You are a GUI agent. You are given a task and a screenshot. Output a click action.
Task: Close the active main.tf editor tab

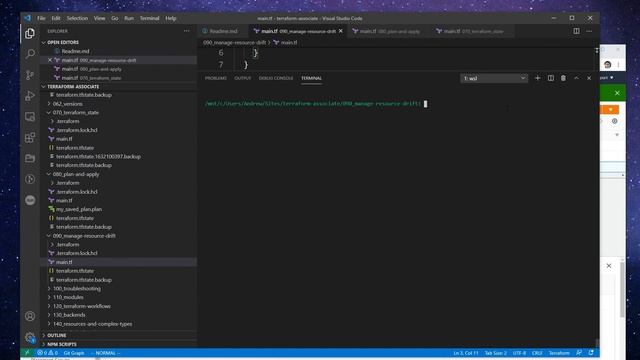341,31
